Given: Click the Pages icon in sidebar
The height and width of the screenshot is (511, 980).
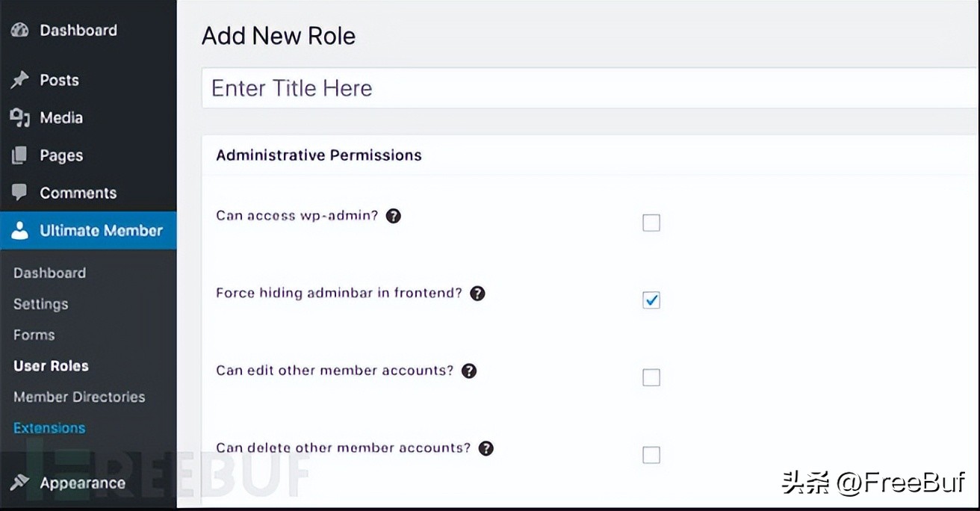Looking at the screenshot, I should pyautogui.click(x=19, y=155).
